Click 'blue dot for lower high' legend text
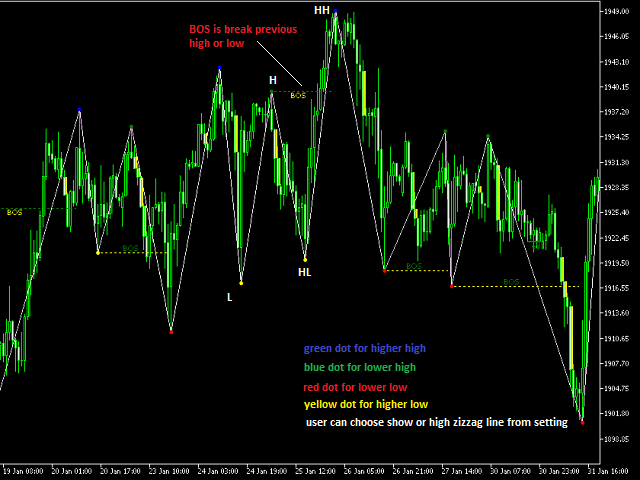This screenshot has width=640, height=480. click(x=360, y=367)
